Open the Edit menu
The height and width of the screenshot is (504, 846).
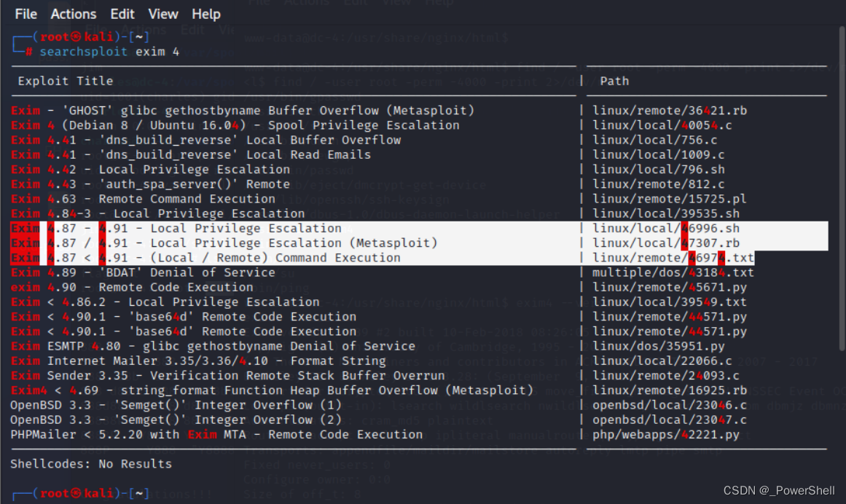tap(122, 14)
